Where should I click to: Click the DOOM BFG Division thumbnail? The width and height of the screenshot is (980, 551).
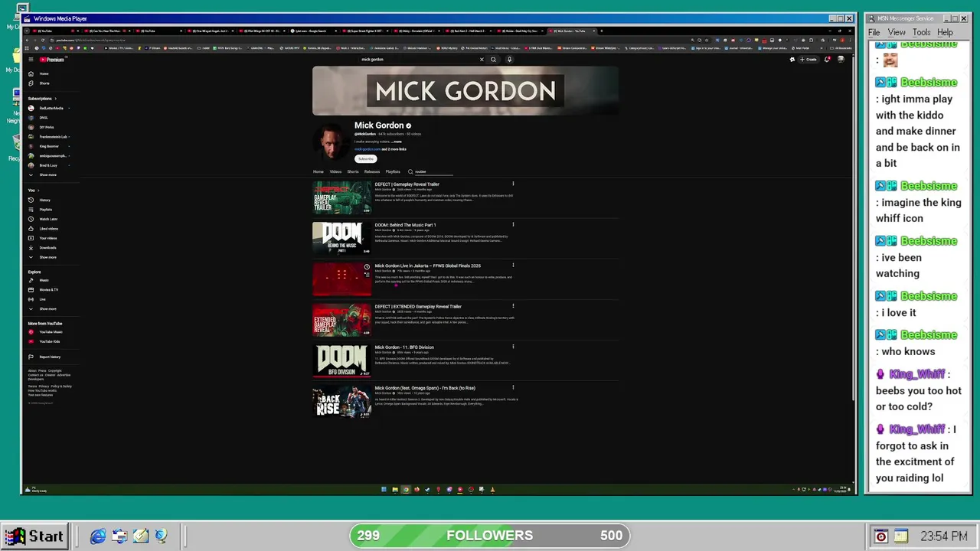pyautogui.click(x=341, y=360)
